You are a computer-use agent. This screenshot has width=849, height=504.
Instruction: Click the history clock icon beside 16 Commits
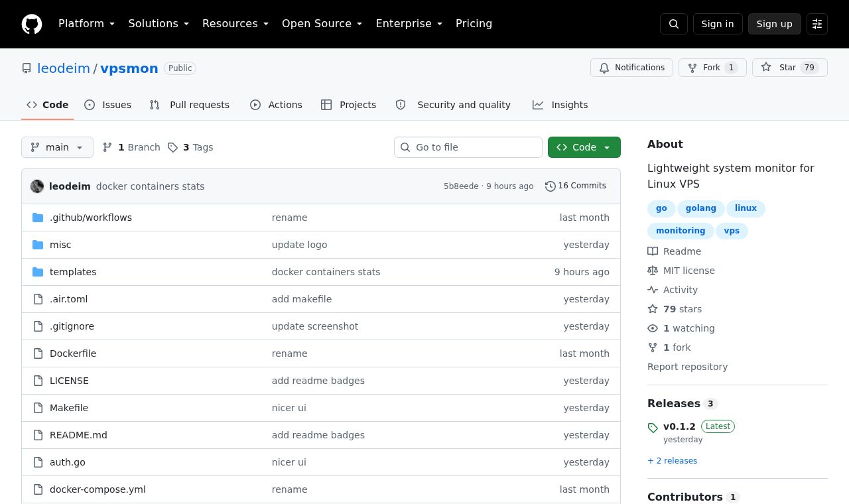[551, 186]
